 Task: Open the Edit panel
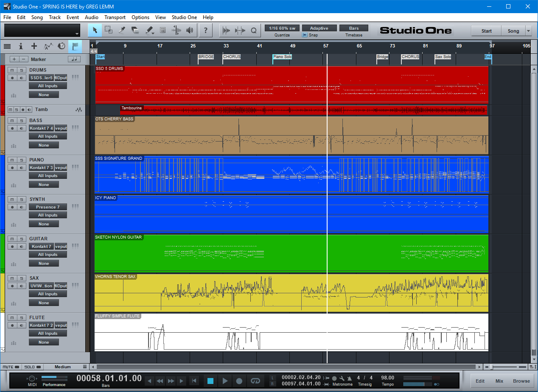[x=480, y=381]
